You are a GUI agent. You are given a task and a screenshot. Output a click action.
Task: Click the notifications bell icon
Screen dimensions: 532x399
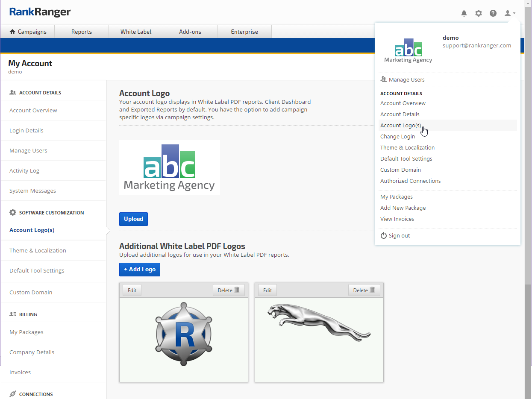tap(464, 13)
